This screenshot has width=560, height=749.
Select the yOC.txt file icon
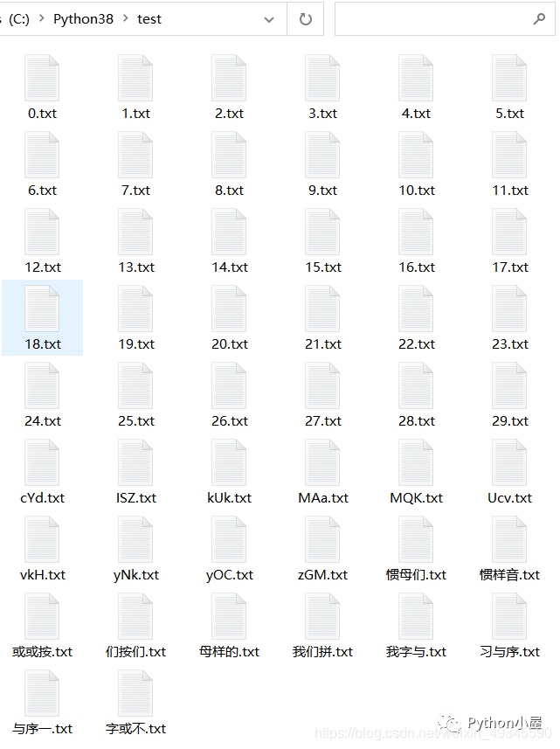pyautogui.click(x=229, y=539)
